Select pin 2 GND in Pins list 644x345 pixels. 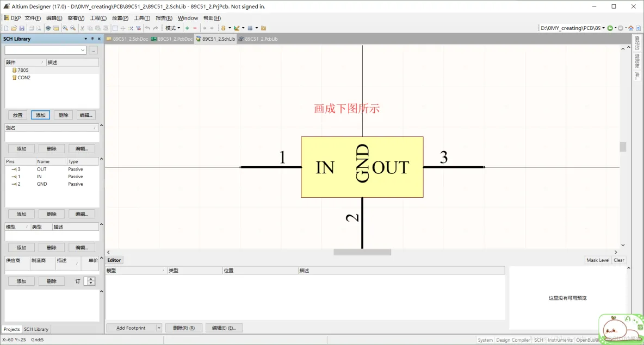tap(52, 184)
